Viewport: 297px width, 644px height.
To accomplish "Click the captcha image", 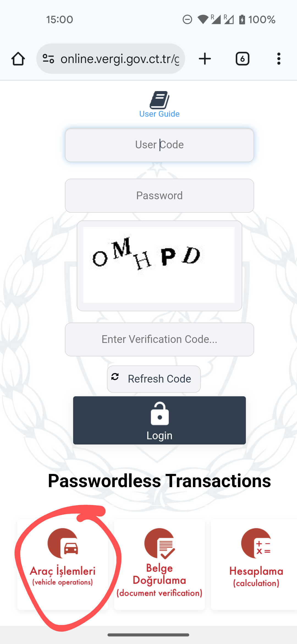I will [x=159, y=265].
